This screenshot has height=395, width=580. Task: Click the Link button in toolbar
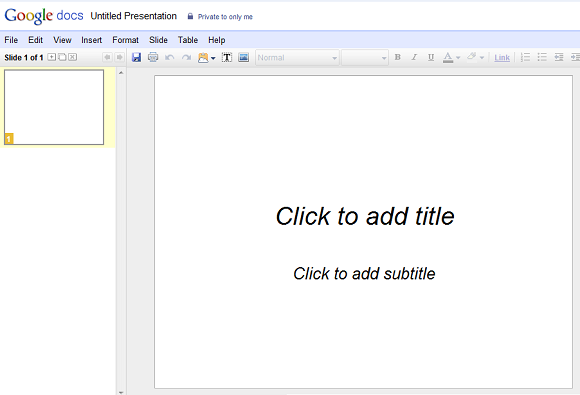coord(502,58)
